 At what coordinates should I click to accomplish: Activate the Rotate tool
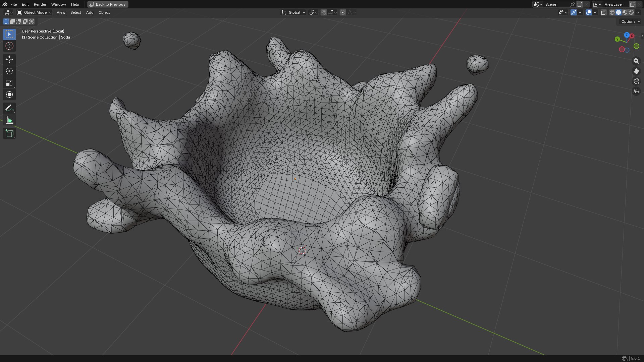(x=9, y=71)
